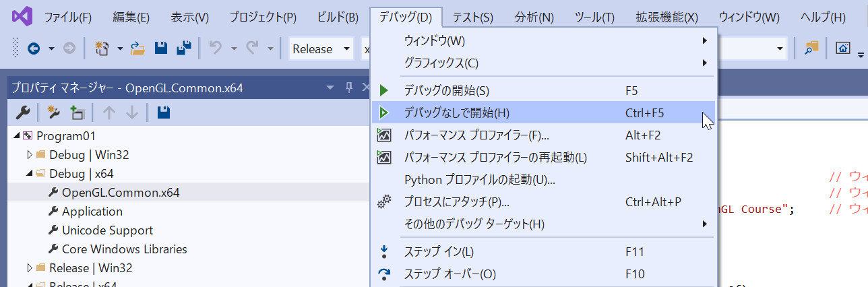
Task: Expand the Release | Win32 tree node
Action: (30, 268)
